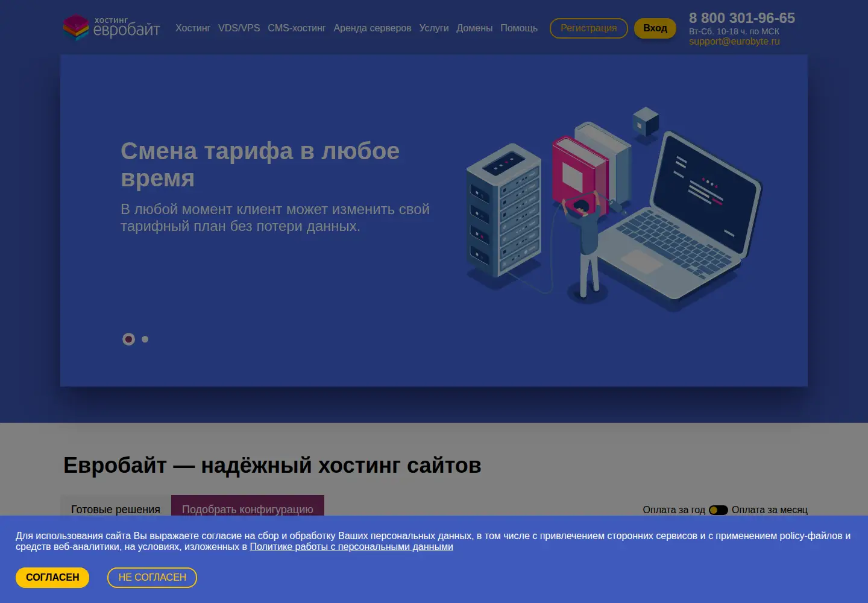Screen dimensions: 868x603
Task: Email support@eurobyte.ru
Action: pos(734,42)
